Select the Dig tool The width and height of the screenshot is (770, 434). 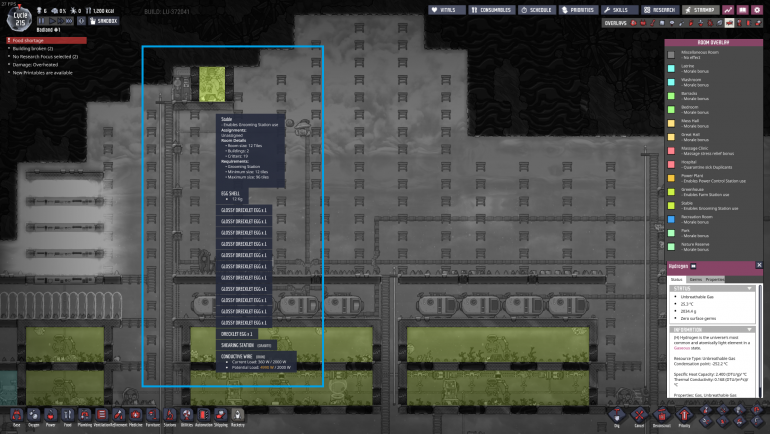617,416
